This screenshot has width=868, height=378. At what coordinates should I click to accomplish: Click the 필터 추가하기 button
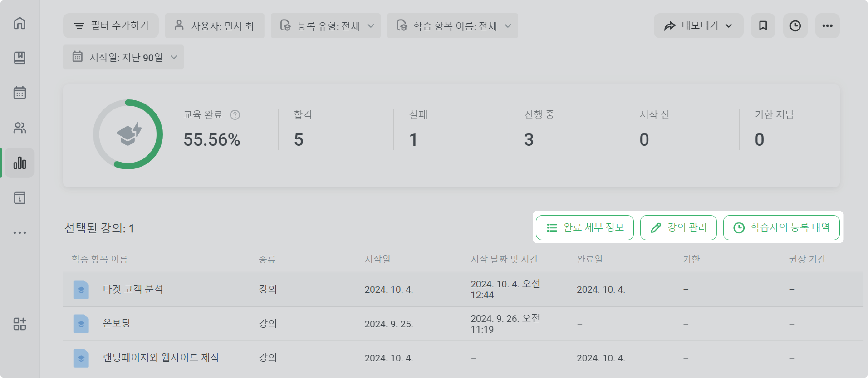[111, 26]
